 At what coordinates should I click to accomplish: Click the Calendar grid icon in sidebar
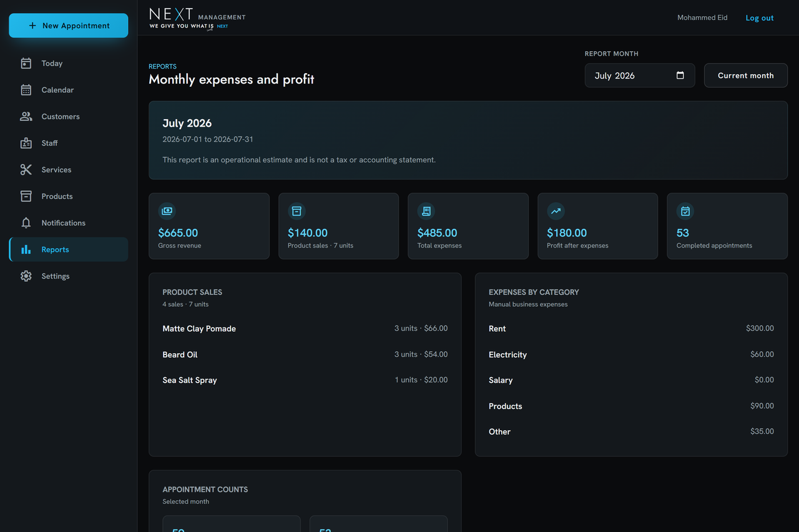[x=26, y=90]
